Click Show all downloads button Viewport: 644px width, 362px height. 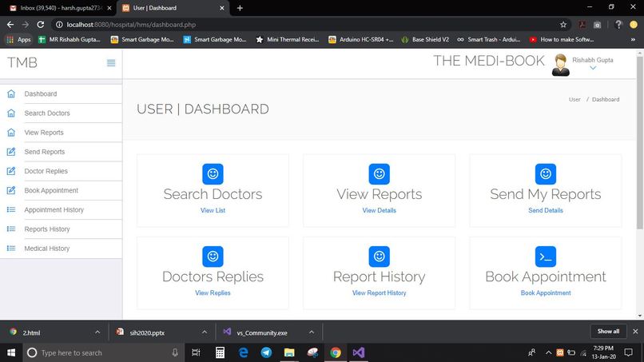[608, 331]
